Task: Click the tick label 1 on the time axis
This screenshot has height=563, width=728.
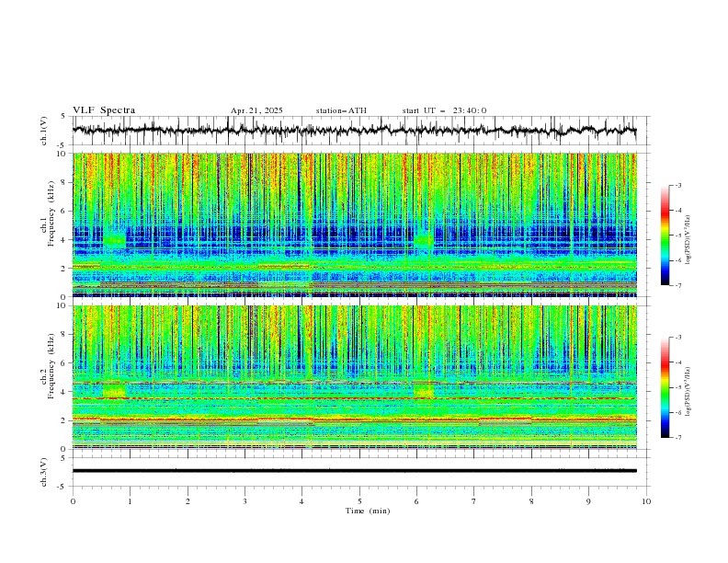Action: [130, 501]
